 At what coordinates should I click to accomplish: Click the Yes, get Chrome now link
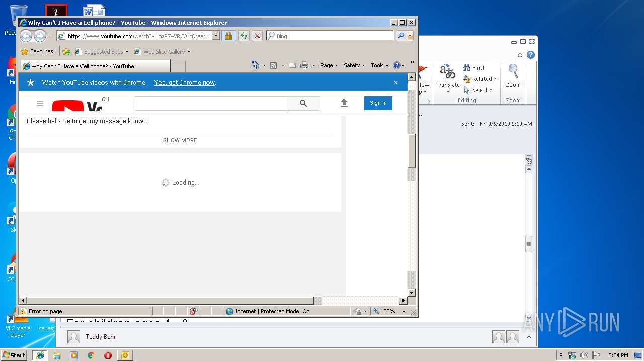(185, 83)
